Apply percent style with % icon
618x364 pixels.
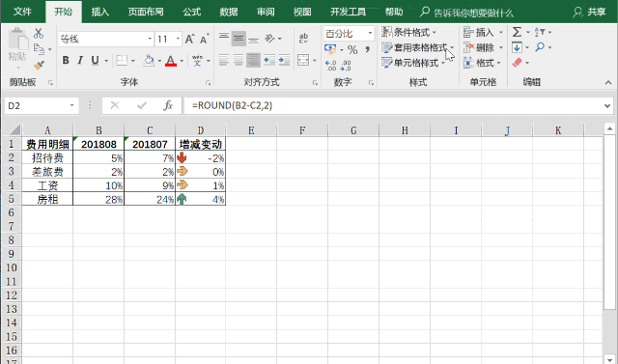[x=352, y=49]
